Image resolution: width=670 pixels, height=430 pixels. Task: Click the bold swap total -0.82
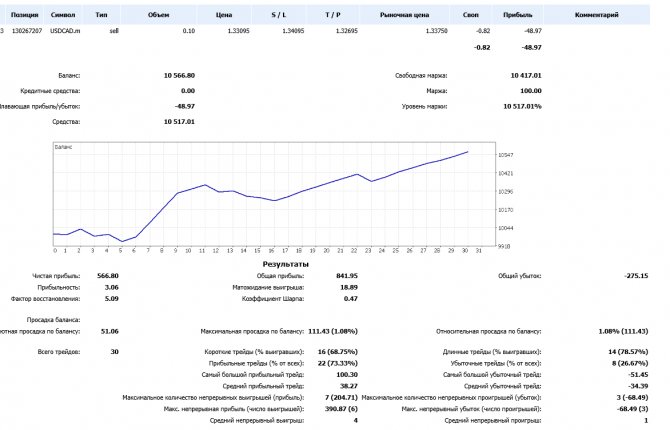[482, 47]
